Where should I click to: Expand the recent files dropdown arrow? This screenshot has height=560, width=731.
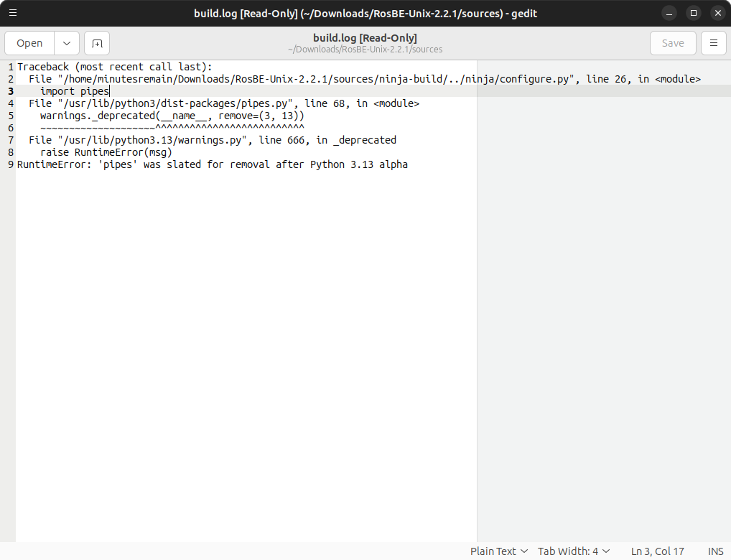(67, 43)
